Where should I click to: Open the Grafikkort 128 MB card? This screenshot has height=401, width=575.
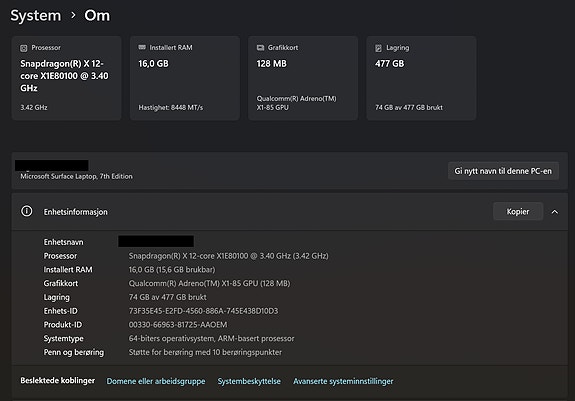pos(303,78)
